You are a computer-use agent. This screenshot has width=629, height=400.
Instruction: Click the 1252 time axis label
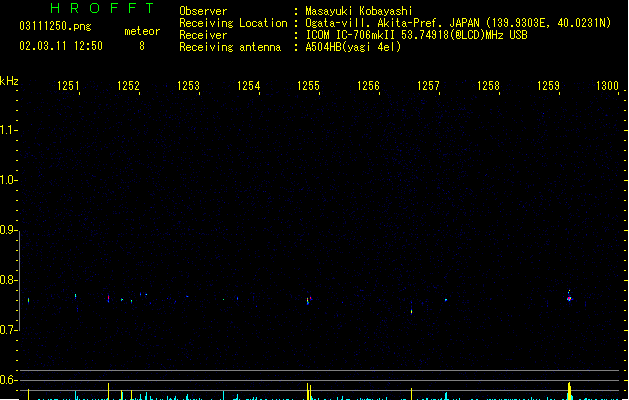tap(128, 86)
